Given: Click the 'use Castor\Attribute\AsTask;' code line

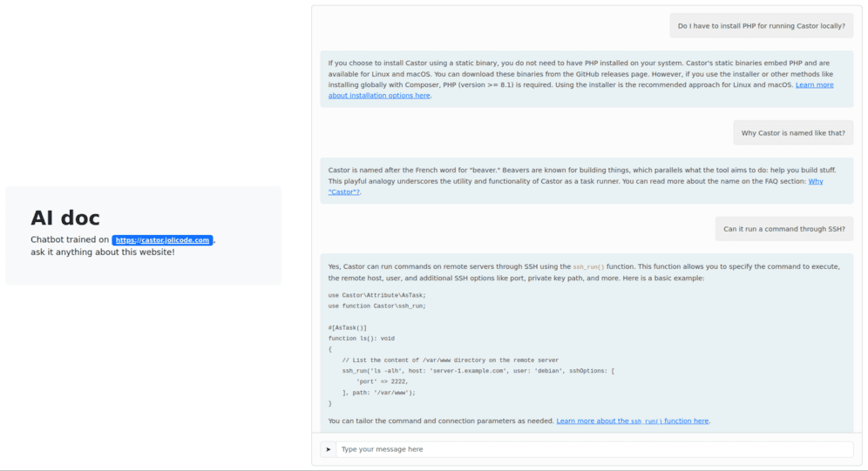Looking at the screenshot, I should click(376, 295).
